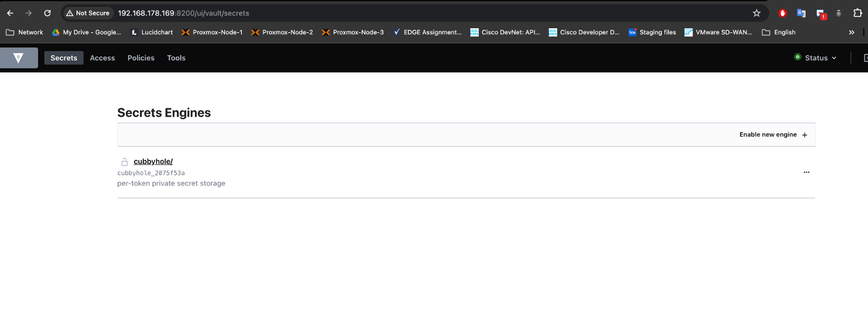This screenshot has width=868, height=331.
Task: Open the Network bookmarks folder
Action: point(24,32)
